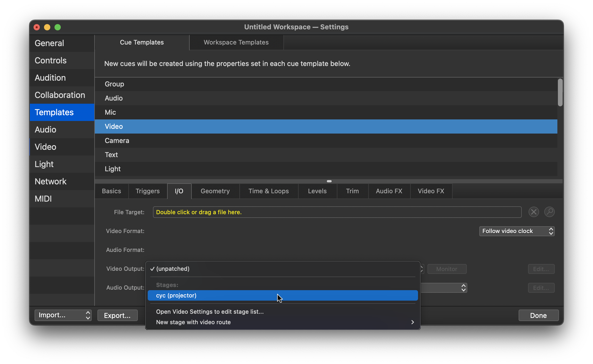Image resolution: width=593 pixels, height=364 pixels.
Task: Click Edit button next to Video Output
Action: (541, 269)
